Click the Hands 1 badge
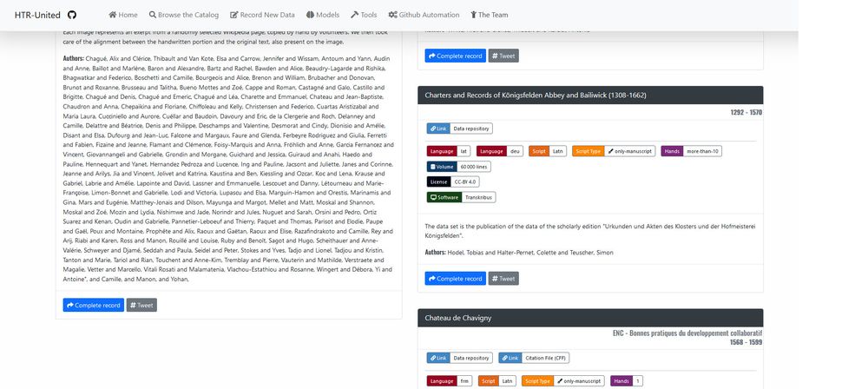868x389 pixels. (627, 381)
